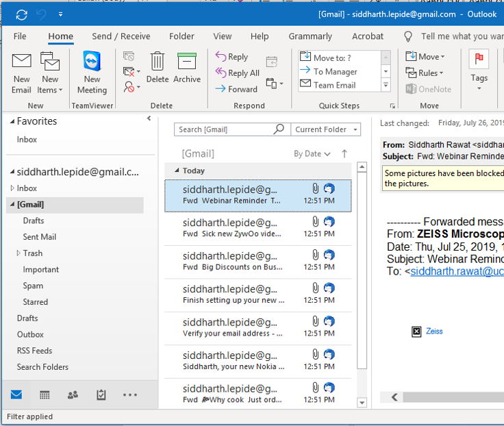The image size is (504, 426).
Task: Open the View tab
Action: (223, 36)
